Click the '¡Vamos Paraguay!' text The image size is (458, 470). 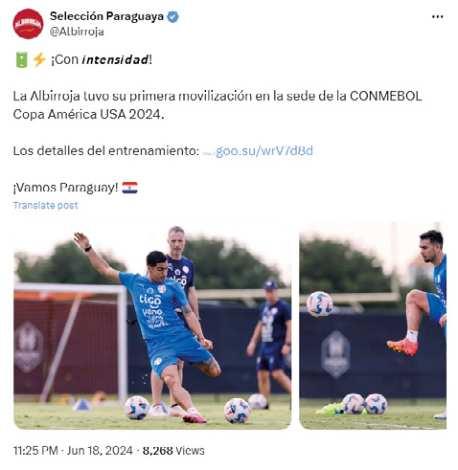coord(65,188)
